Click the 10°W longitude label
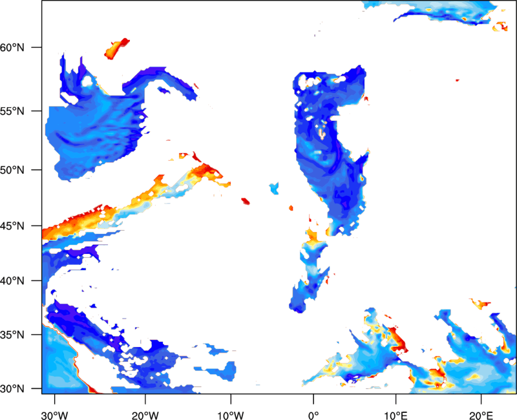This screenshot has width=517, height=420. (x=231, y=415)
